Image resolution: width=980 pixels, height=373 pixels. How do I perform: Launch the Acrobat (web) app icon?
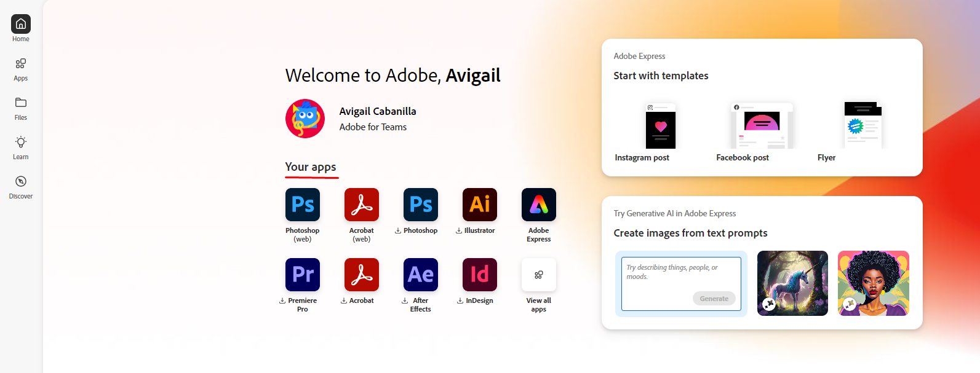[x=362, y=205]
